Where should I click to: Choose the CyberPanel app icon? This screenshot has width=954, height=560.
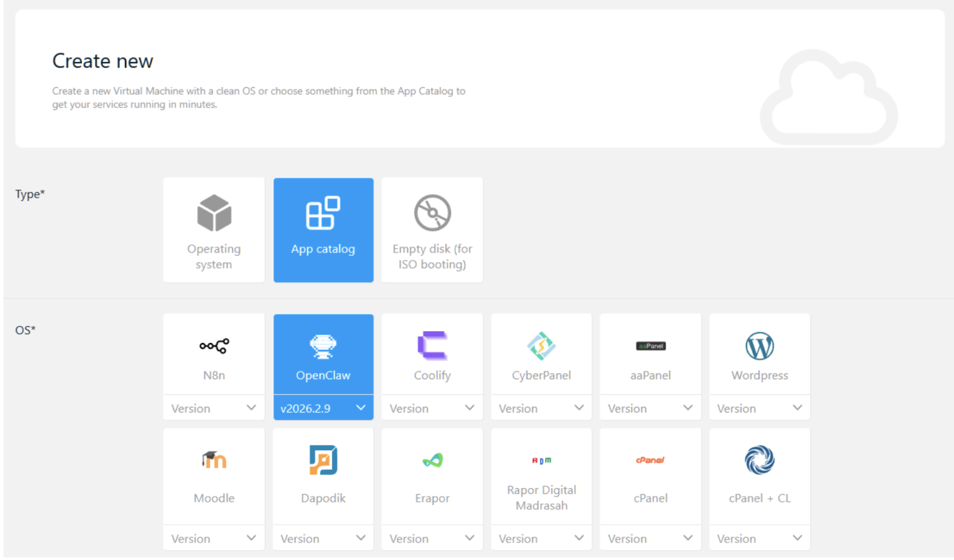541,346
